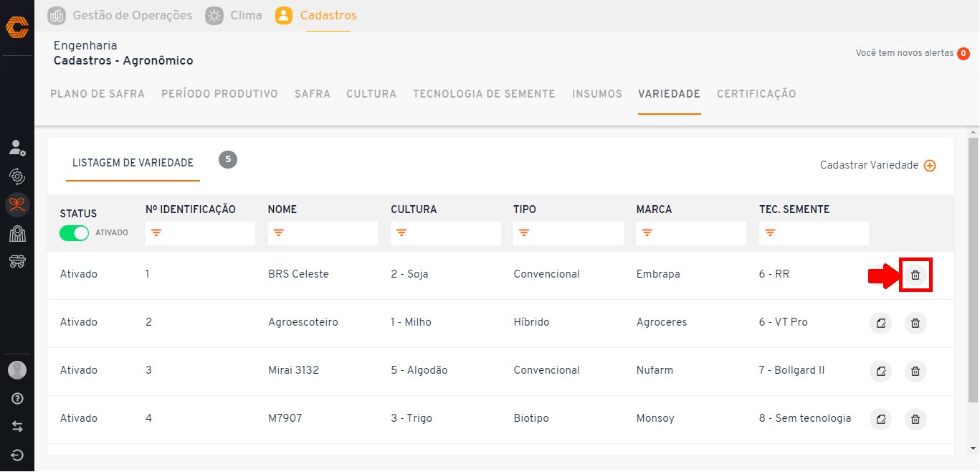Click the filter icon under Nome
Image resolution: width=980 pixels, height=472 pixels.
[x=278, y=233]
